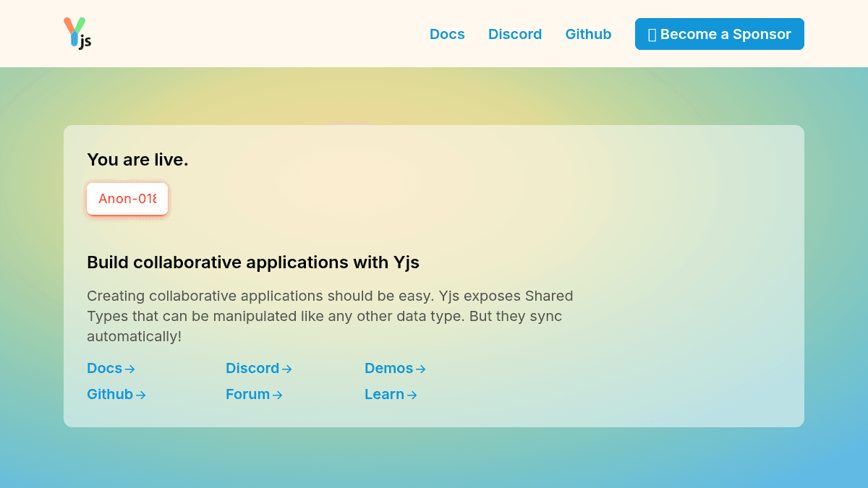Image resolution: width=868 pixels, height=488 pixels.
Task: Open the Demos arrow link
Action: [395, 369]
